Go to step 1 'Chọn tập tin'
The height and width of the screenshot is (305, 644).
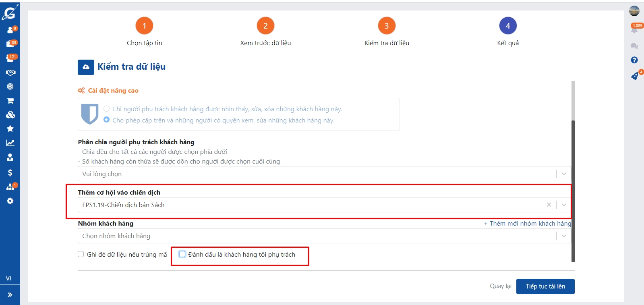tap(144, 26)
